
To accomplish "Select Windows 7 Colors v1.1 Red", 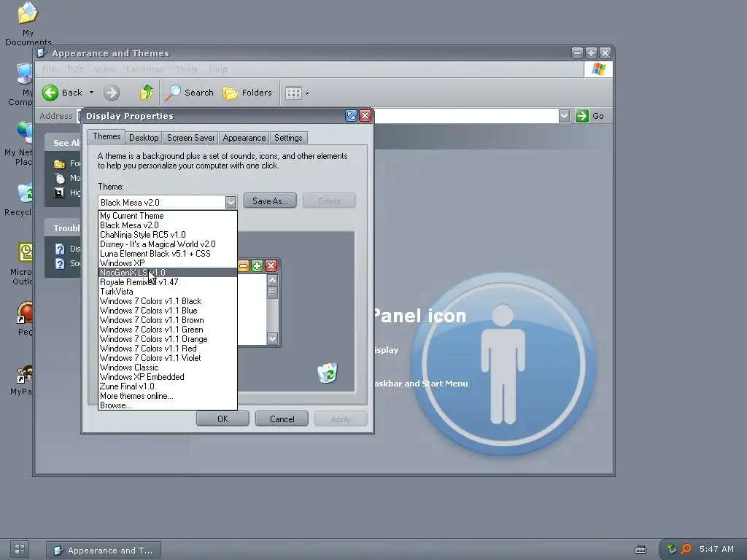I will (168, 349).
